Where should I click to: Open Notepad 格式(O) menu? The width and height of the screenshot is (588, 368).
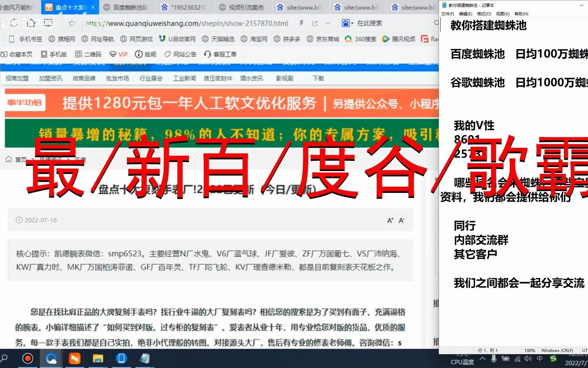484,14
